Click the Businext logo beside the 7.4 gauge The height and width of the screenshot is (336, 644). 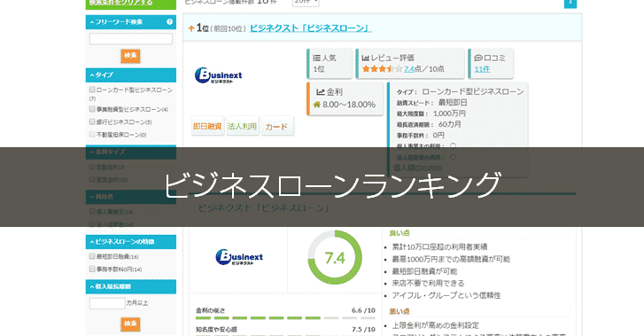[x=239, y=257]
